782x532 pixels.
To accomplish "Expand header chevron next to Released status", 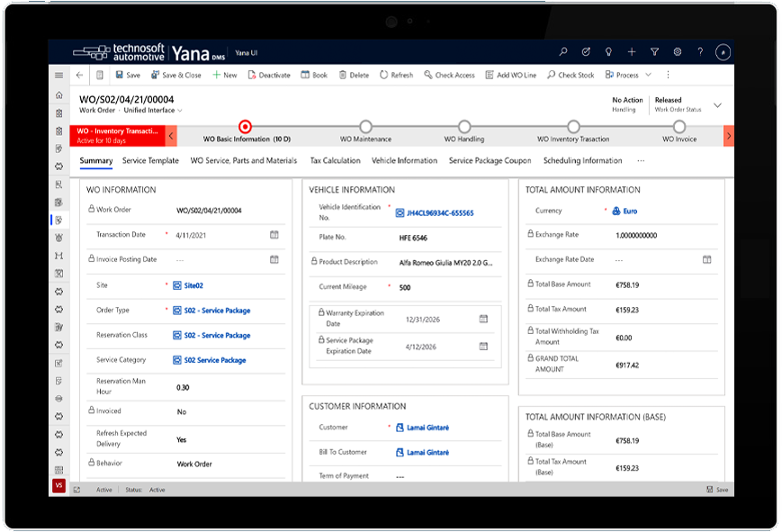I will pos(717,105).
